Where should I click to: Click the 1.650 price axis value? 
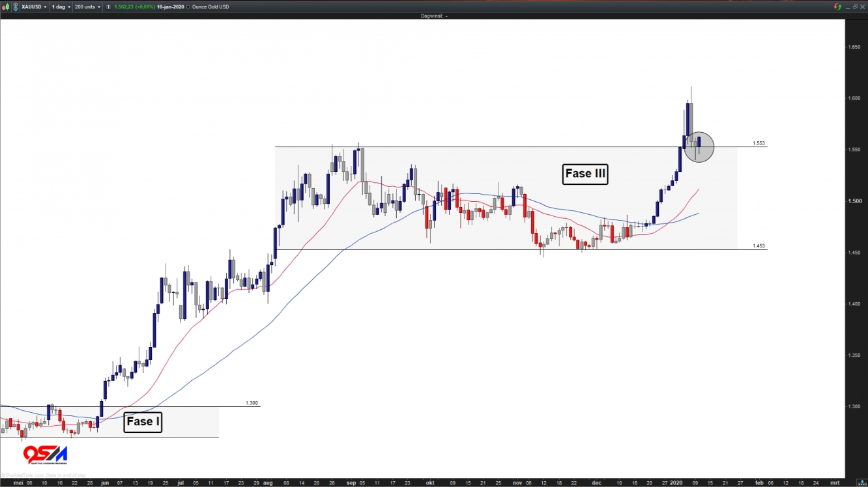pyautogui.click(x=854, y=47)
